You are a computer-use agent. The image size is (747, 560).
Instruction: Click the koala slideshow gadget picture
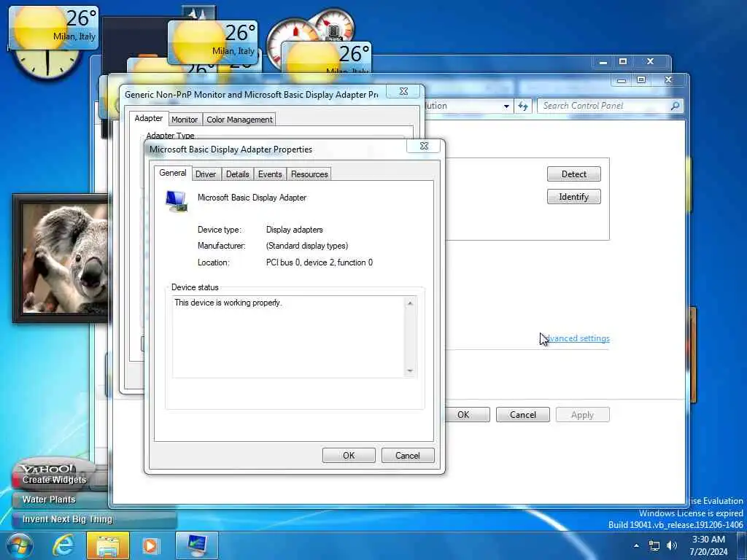tap(66, 259)
